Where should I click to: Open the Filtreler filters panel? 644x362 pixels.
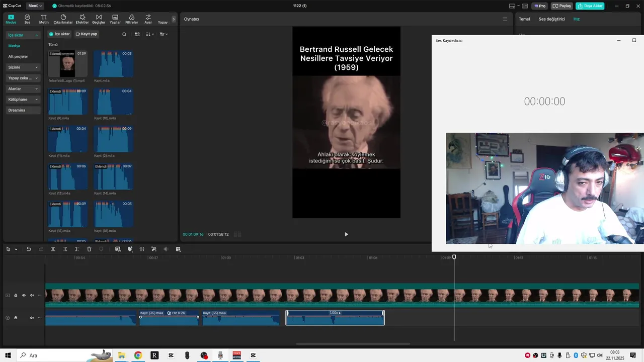tap(131, 19)
